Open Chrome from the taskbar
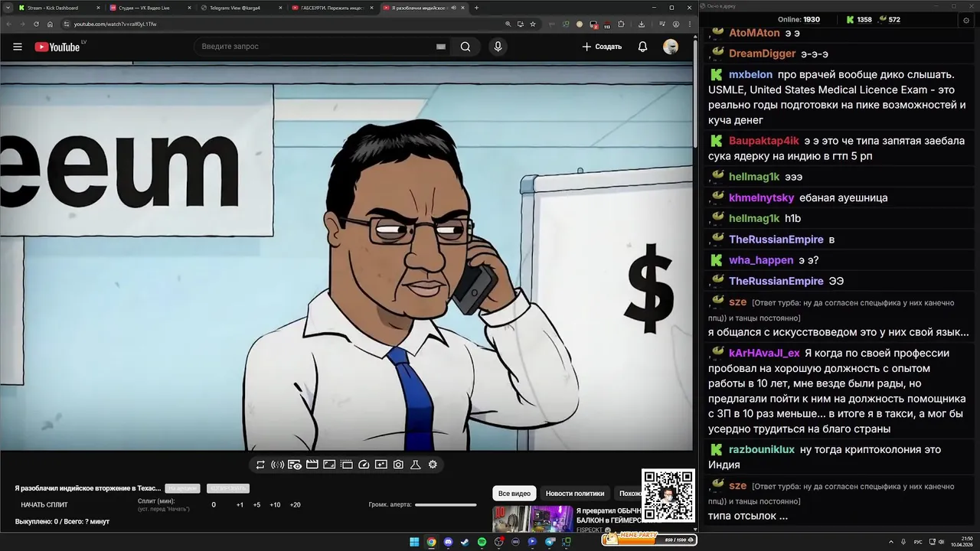The width and height of the screenshot is (980, 551). pos(431,542)
